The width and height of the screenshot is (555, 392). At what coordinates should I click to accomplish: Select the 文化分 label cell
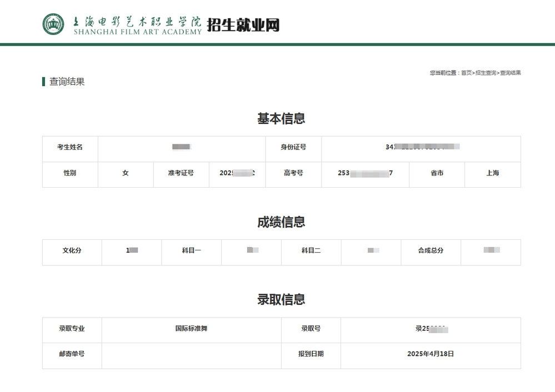(72, 250)
